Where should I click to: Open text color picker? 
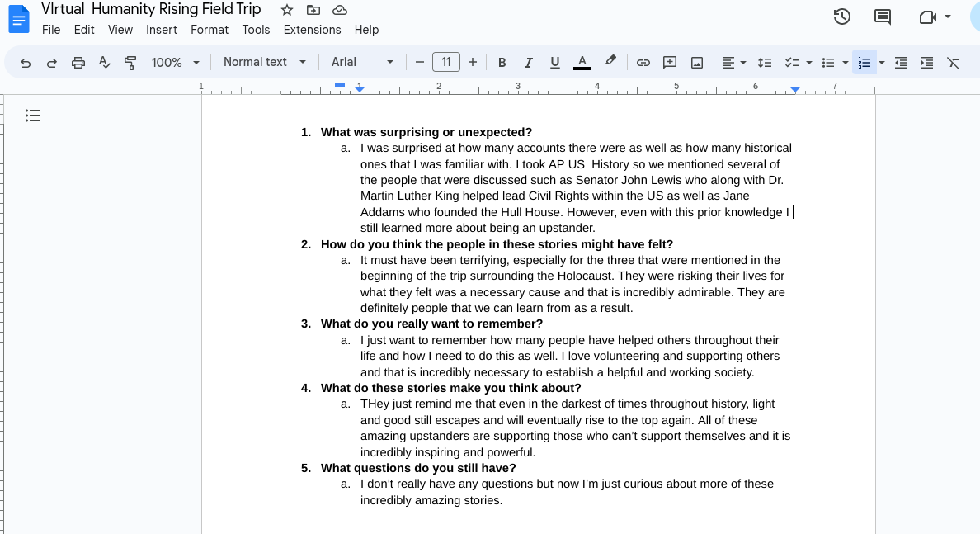tap(582, 63)
